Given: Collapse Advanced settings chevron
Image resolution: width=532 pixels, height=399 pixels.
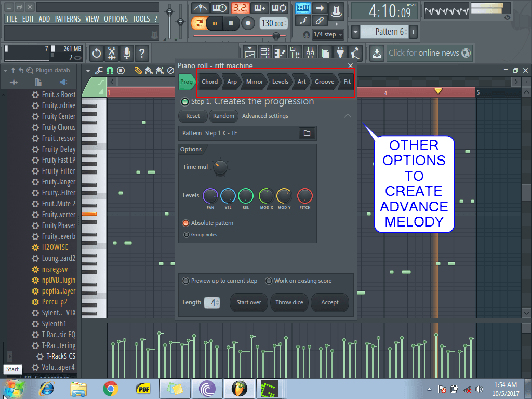Looking at the screenshot, I should coord(348,116).
